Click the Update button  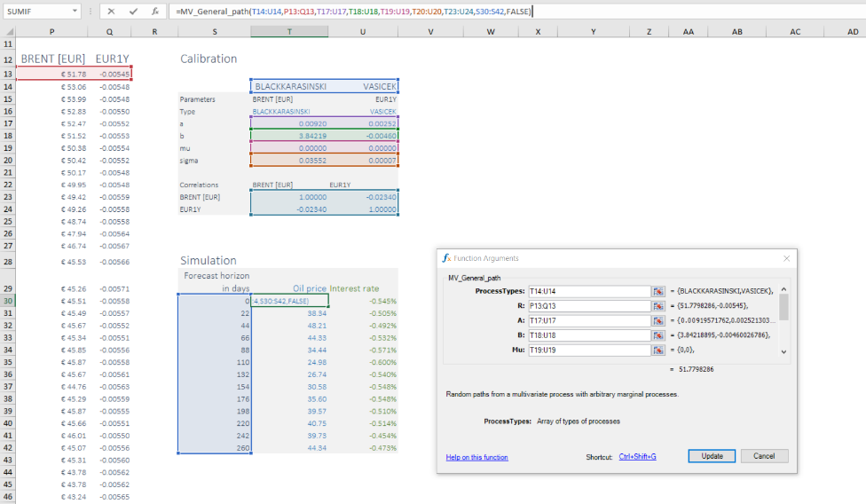(x=712, y=456)
